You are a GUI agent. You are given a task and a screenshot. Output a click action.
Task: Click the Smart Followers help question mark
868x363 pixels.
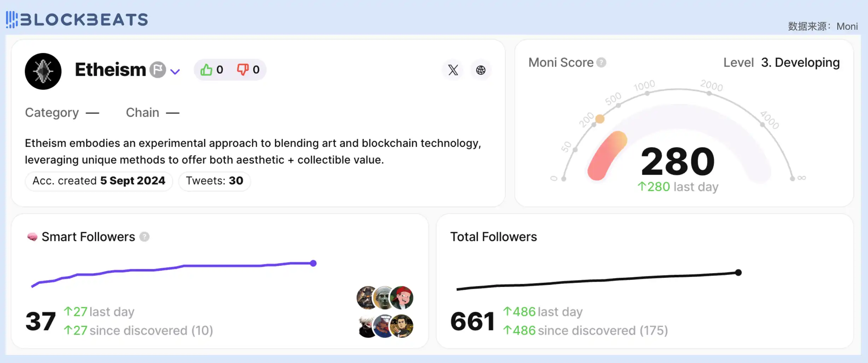[x=144, y=237]
